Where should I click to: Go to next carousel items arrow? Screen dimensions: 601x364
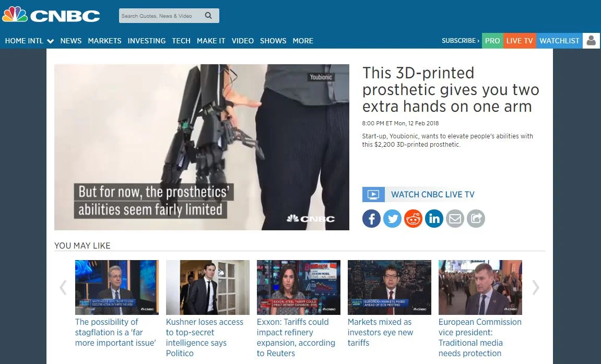tap(536, 287)
